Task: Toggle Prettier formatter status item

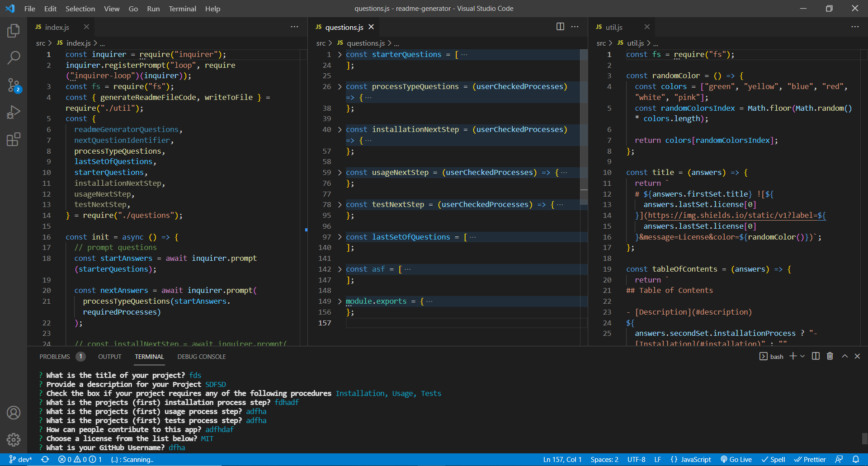Action: pos(810,460)
